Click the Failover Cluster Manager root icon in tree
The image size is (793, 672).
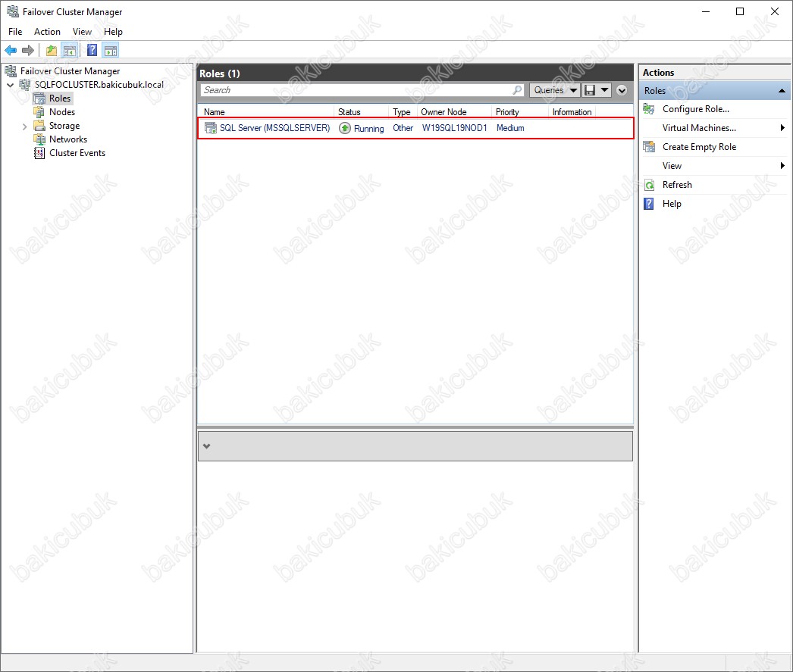11,70
